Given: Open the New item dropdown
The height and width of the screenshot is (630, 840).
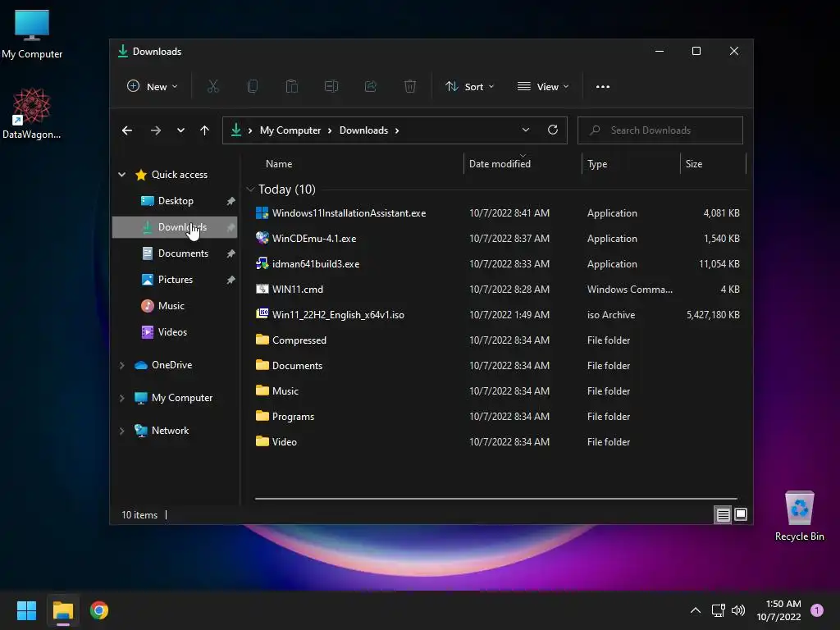Looking at the screenshot, I should (x=152, y=86).
